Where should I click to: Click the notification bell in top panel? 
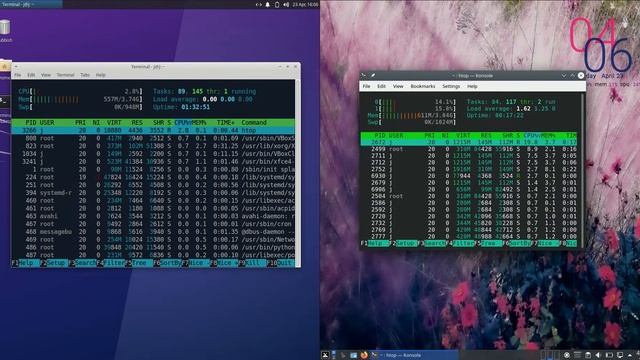point(268,4)
